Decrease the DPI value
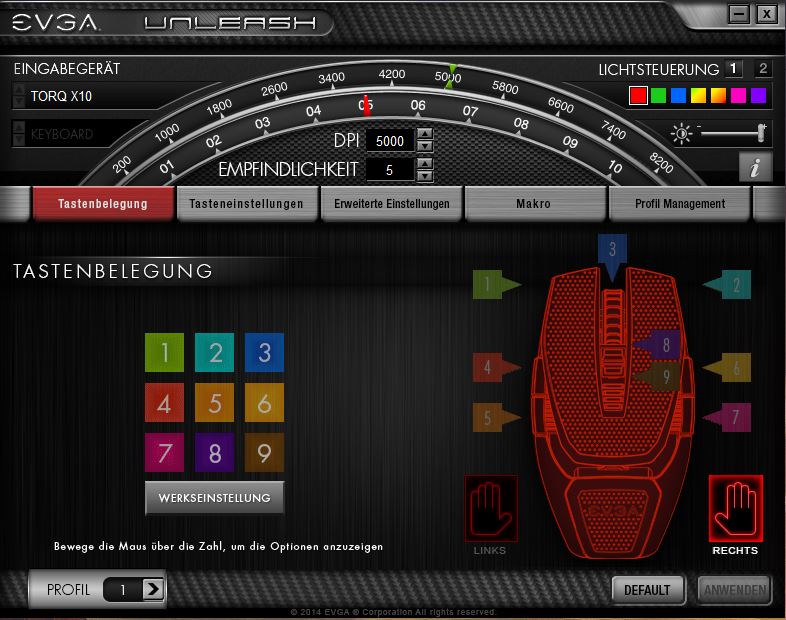 [425, 146]
